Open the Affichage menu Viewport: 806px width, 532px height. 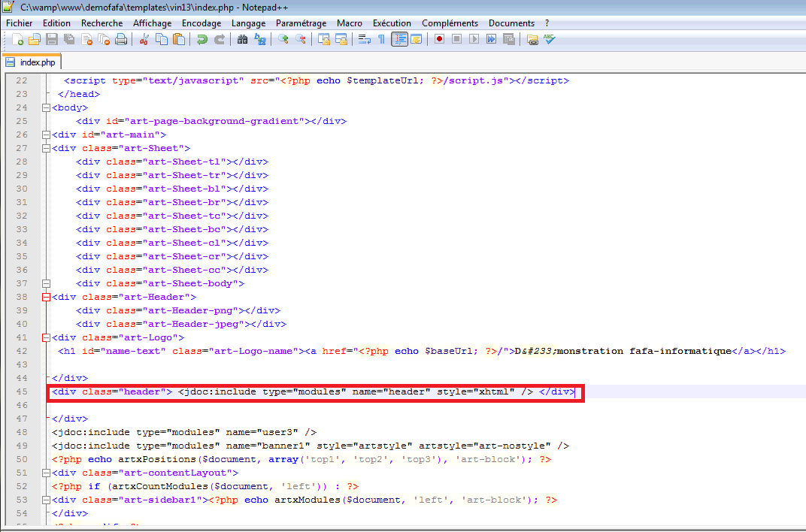[x=152, y=23]
